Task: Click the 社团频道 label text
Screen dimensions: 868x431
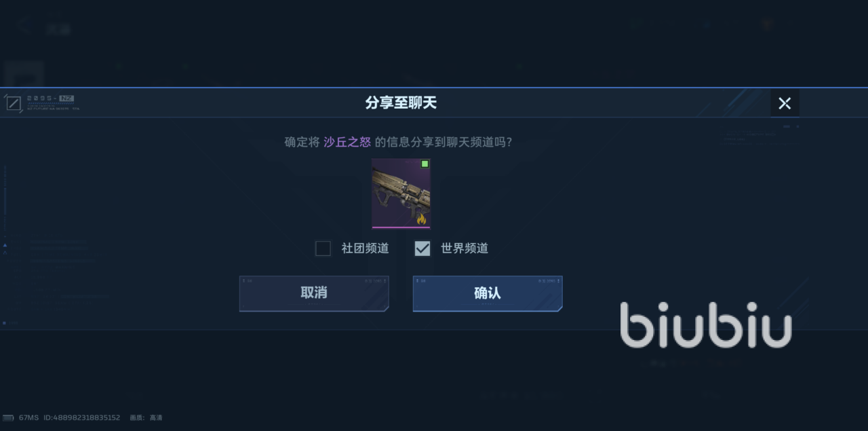Action: click(x=365, y=248)
